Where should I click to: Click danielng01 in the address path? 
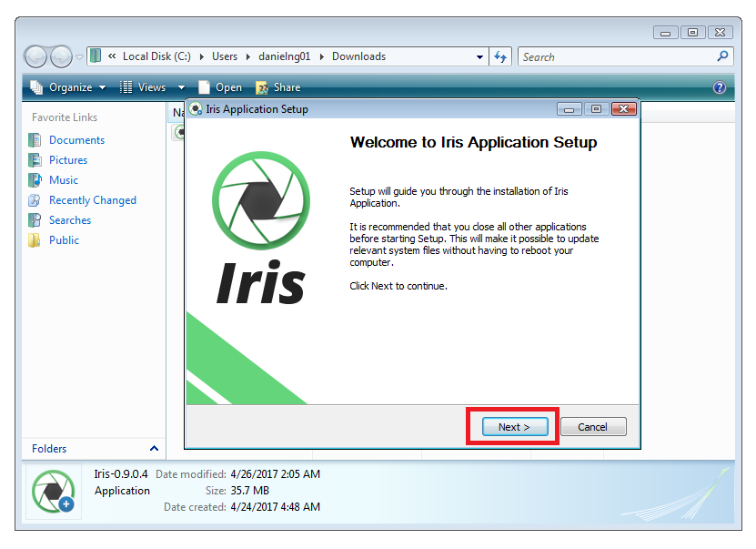click(285, 56)
